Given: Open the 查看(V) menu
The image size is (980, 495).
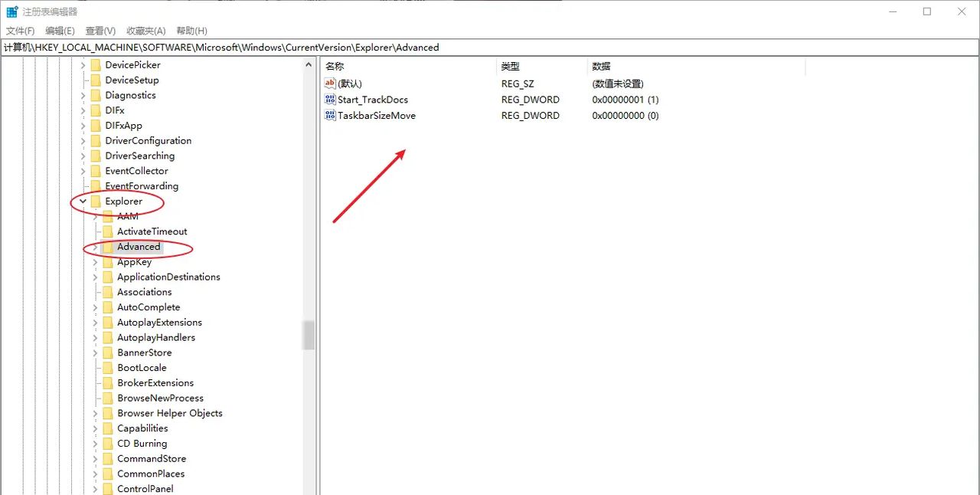Looking at the screenshot, I should click(x=100, y=31).
